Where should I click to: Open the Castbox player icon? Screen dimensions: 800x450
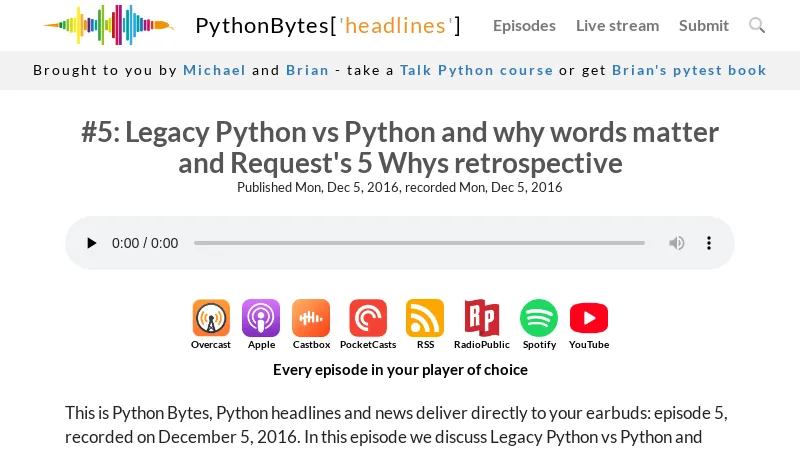[x=311, y=319]
